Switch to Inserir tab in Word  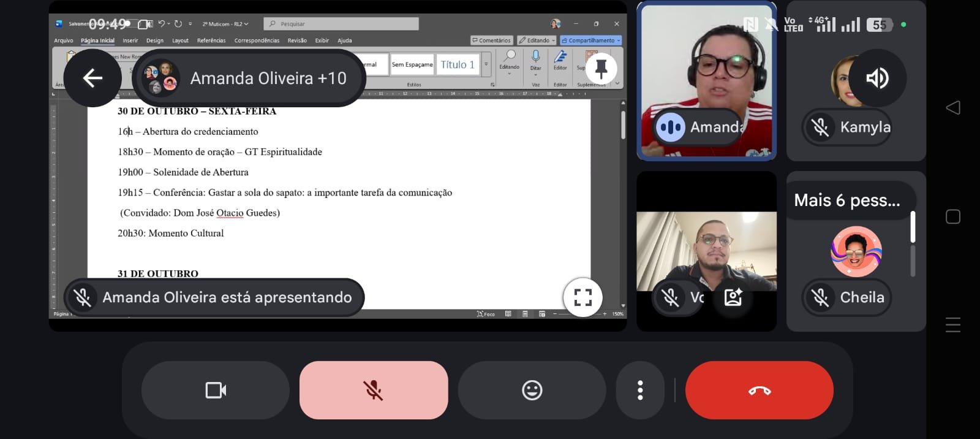[x=130, y=40]
